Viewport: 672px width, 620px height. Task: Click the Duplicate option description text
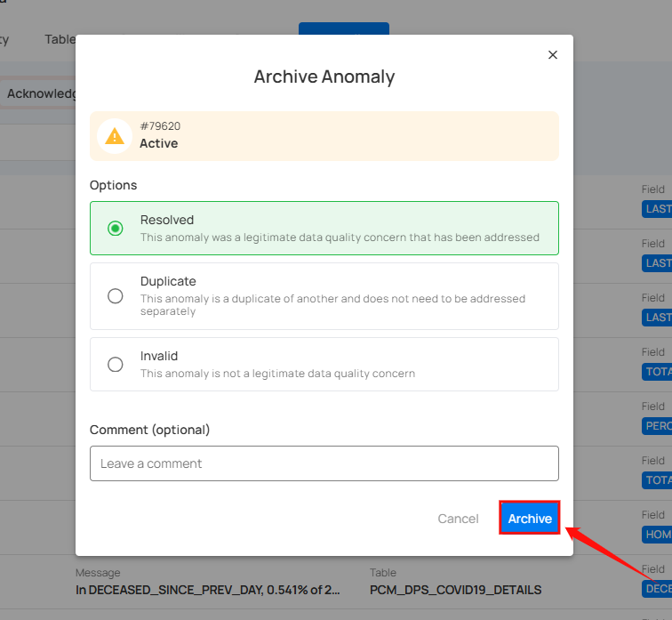click(332, 304)
